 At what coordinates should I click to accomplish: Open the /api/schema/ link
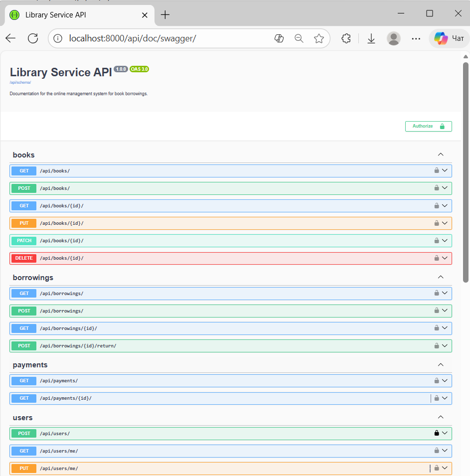pyautogui.click(x=20, y=82)
